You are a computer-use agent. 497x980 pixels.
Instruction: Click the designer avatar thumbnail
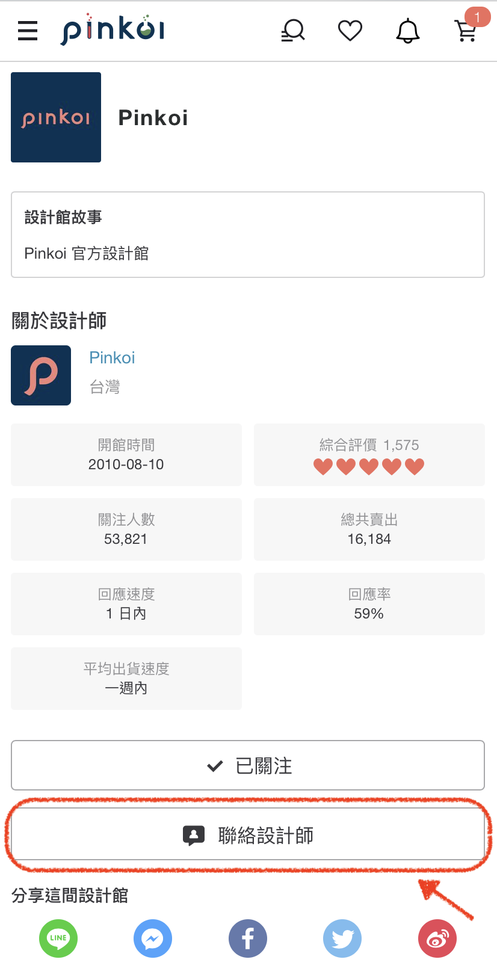point(41,375)
